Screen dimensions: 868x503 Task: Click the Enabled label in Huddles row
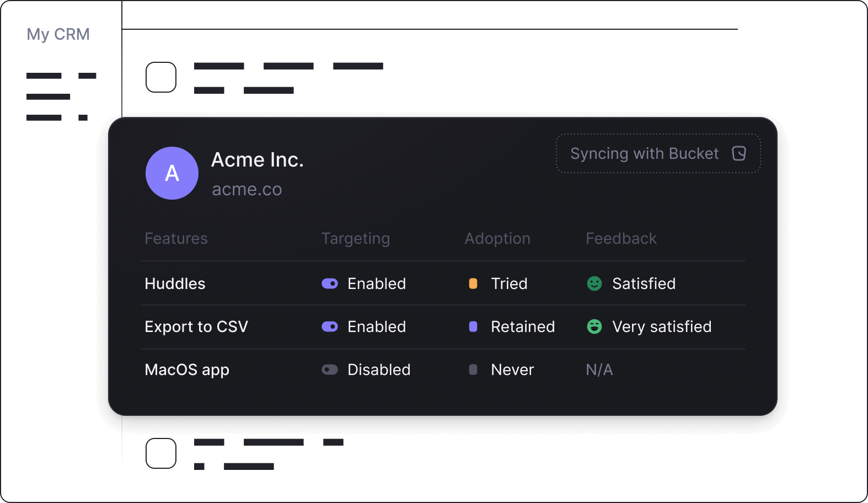click(x=377, y=283)
